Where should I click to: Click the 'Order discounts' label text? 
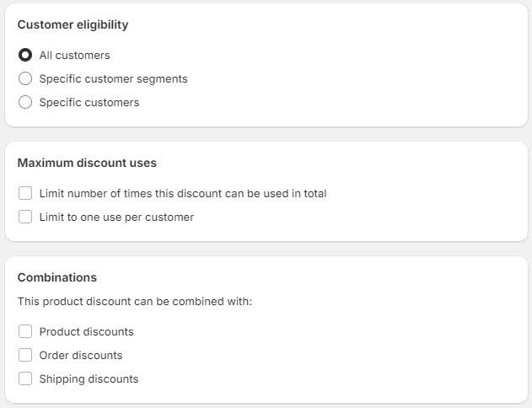81,356
